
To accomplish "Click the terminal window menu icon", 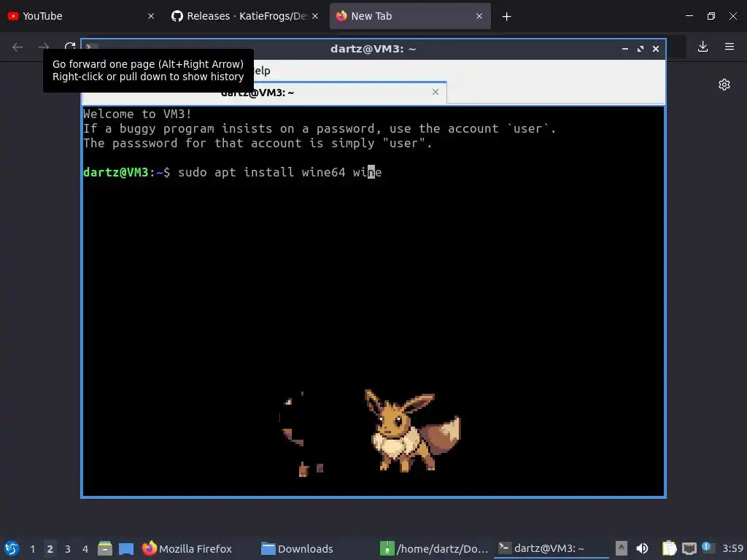I will coord(91,47).
